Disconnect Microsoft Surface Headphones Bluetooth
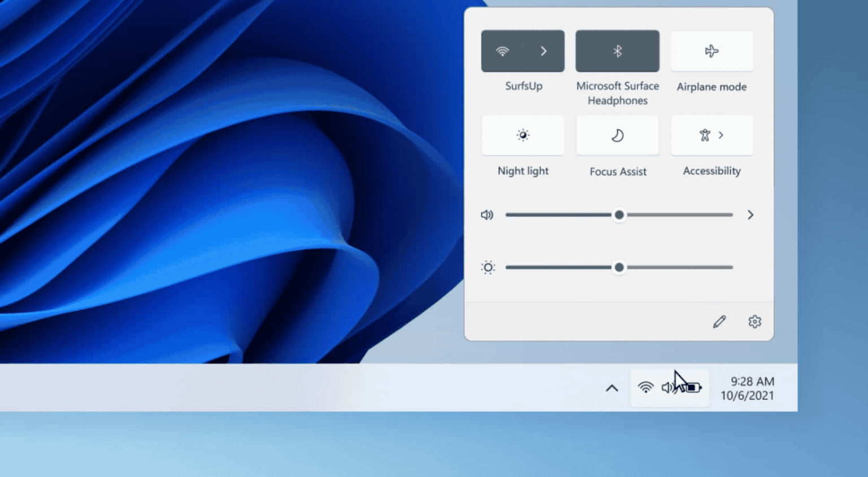Image resolution: width=868 pixels, height=477 pixels. (617, 51)
